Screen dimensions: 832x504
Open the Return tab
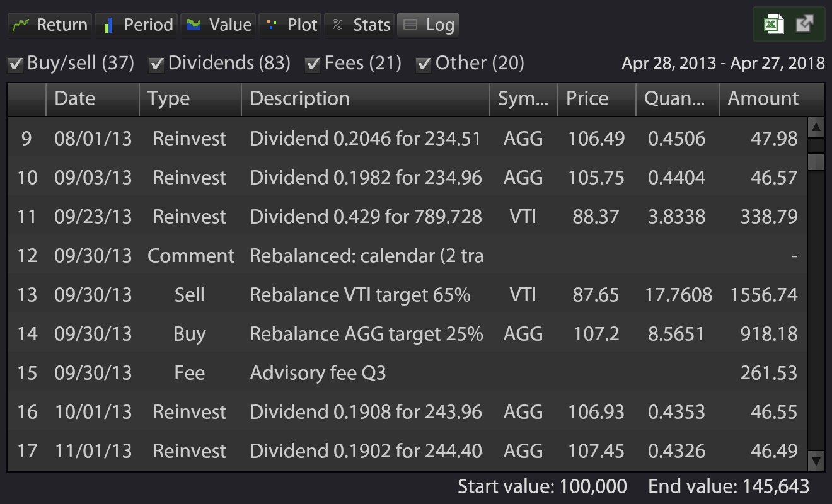49,25
